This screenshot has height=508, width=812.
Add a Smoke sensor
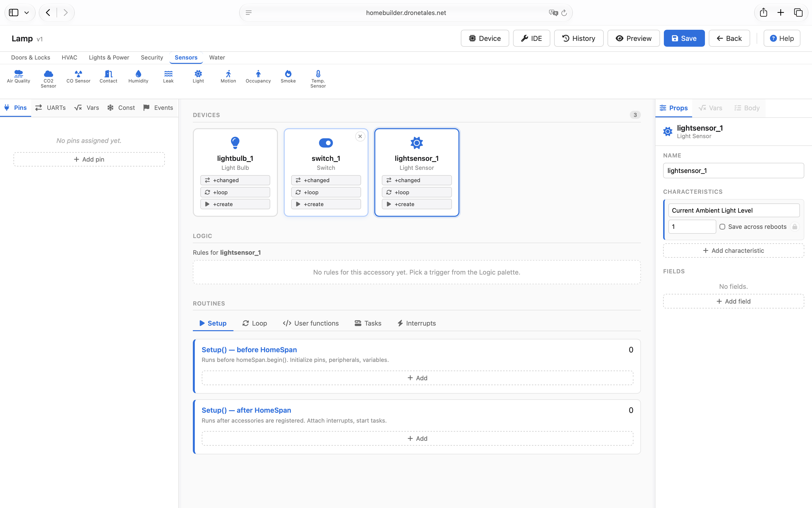tap(288, 77)
